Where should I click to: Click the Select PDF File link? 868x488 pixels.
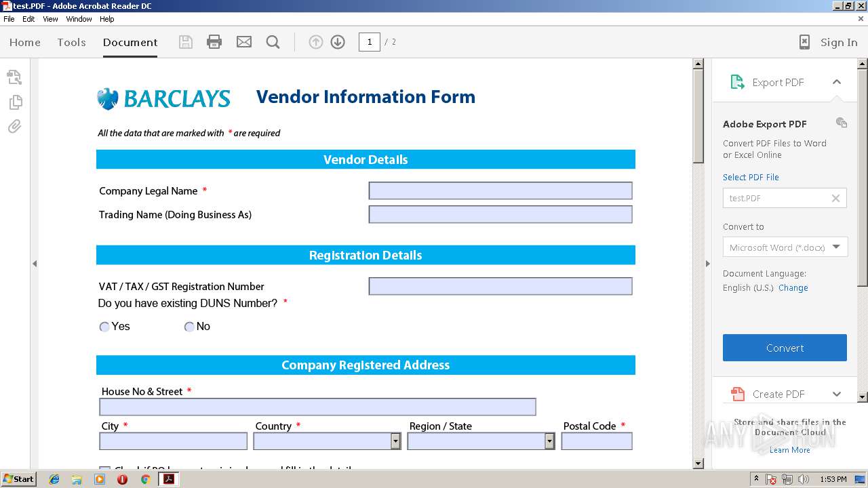(x=751, y=177)
